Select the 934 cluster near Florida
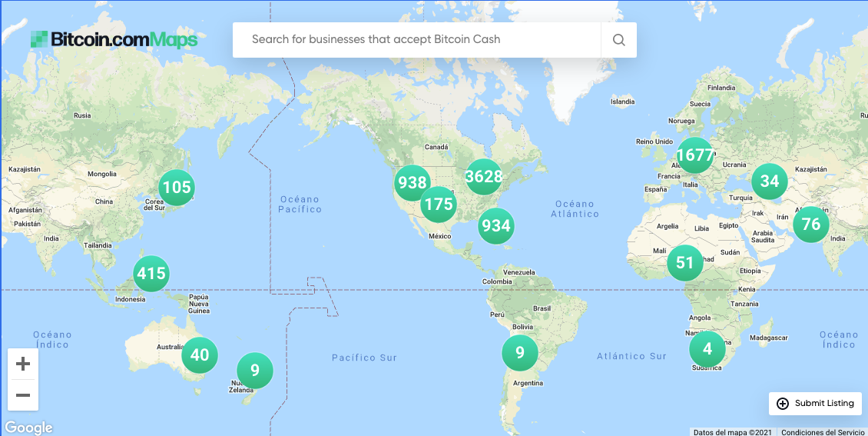This screenshot has width=868, height=436. pos(496,226)
